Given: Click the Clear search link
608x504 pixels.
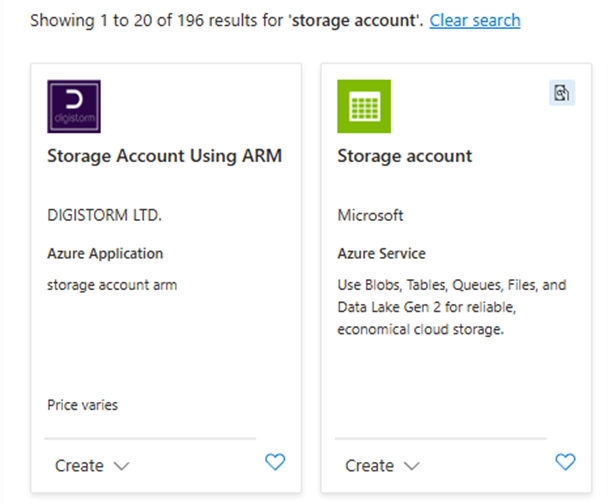Looking at the screenshot, I should pos(475,20).
